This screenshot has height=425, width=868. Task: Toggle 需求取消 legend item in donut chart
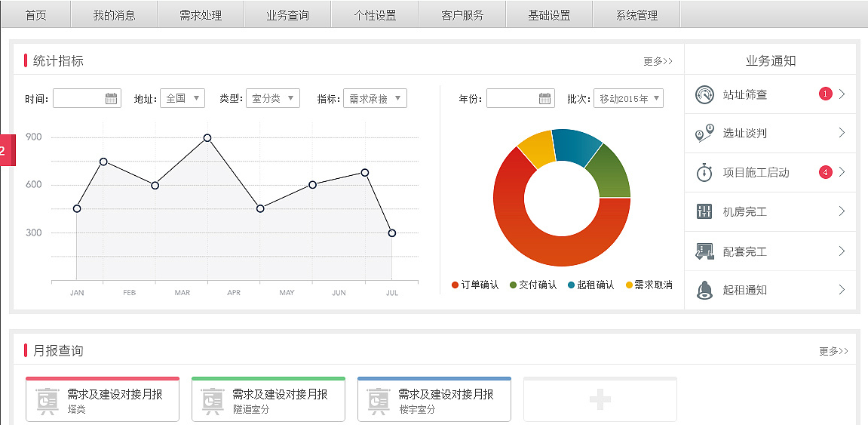649,285
